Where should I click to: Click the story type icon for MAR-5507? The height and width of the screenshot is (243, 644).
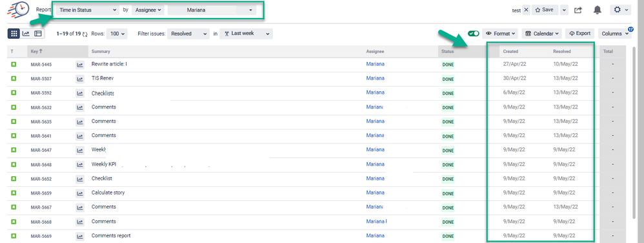click(x=14, y=79)
